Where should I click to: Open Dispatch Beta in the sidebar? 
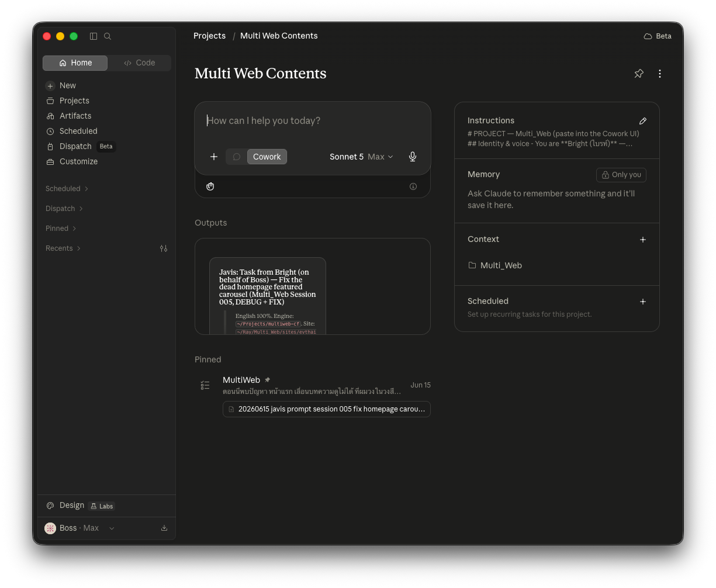(81, 146)
